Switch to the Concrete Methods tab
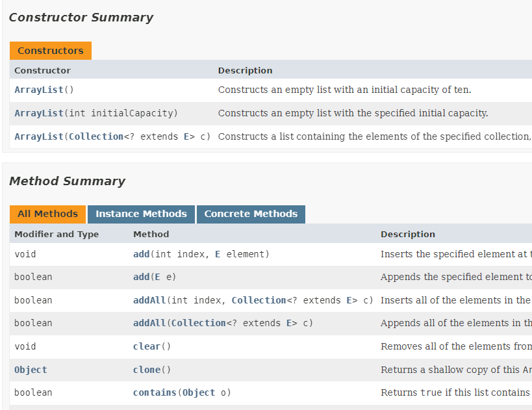 [x=251, y=214]
